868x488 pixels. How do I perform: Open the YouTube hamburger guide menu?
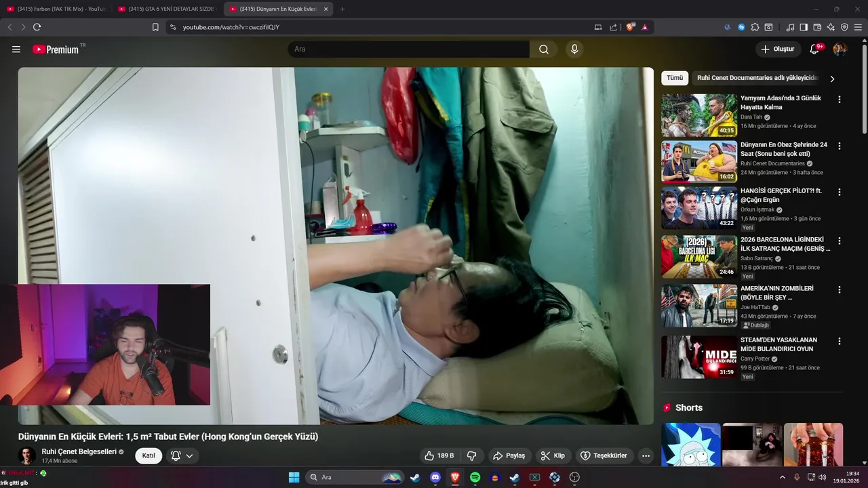tap(16, 49)
